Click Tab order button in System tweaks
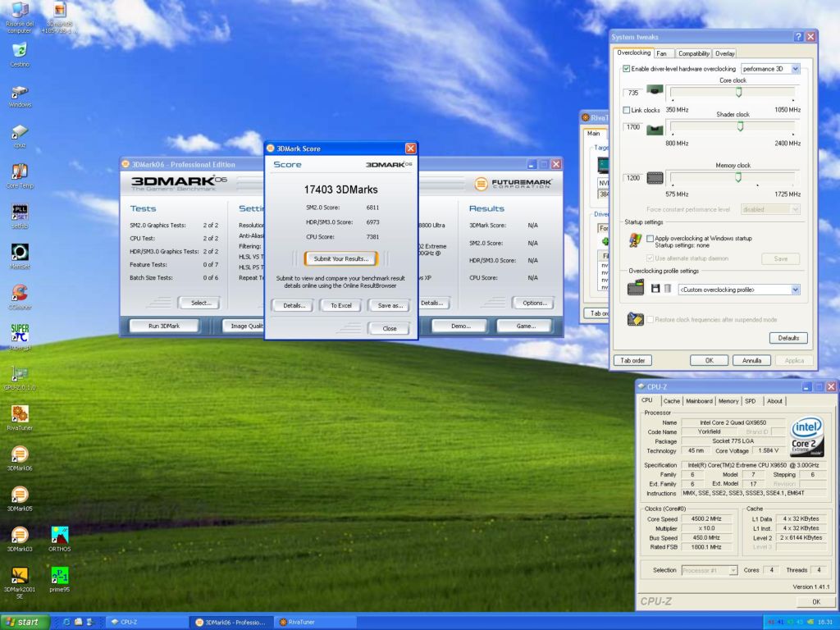This screenshot has width=840, height=630. tap(632, 361)
